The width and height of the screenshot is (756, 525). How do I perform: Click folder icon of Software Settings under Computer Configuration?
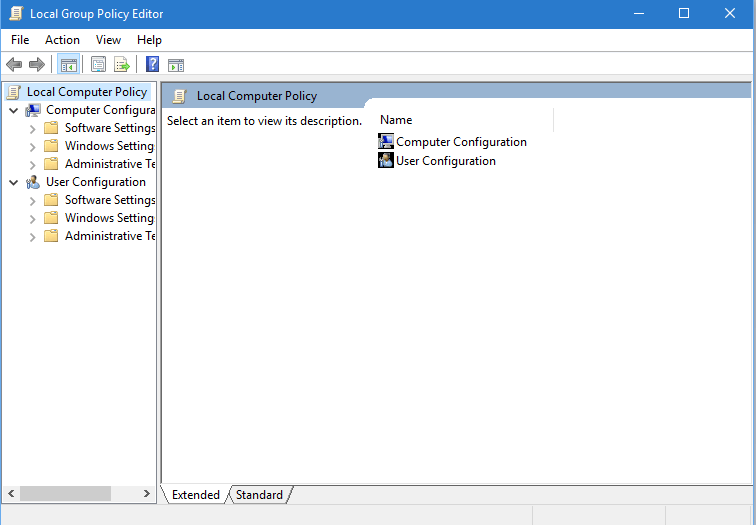[51, 128]
